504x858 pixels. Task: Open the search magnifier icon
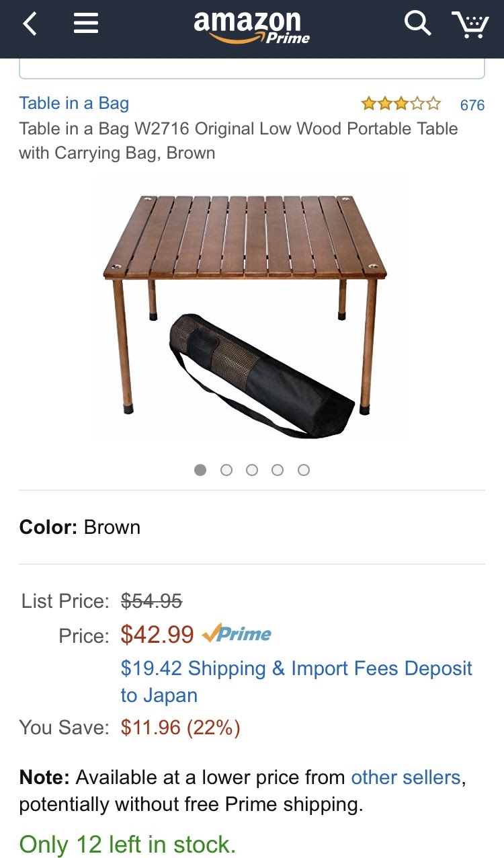[417, 24]
